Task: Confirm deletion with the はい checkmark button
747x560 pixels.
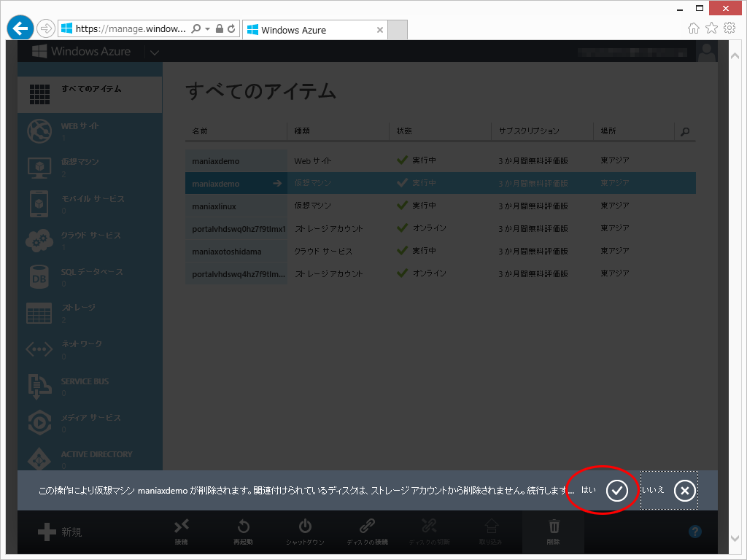Action: [616, 491]
